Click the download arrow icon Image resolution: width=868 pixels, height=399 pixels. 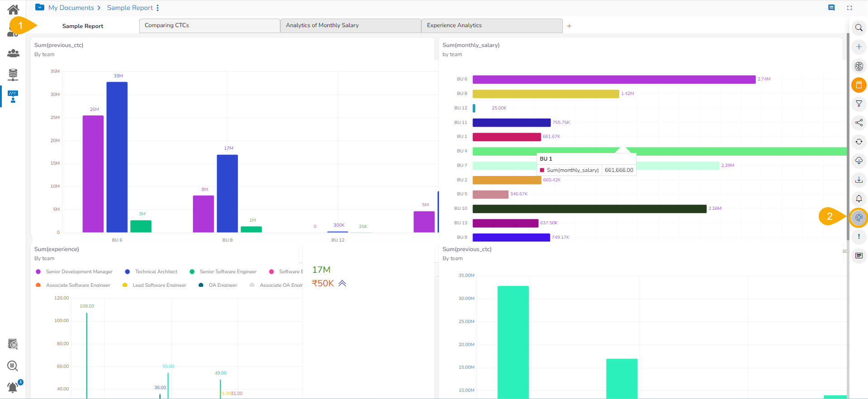(x=859, y=180)
